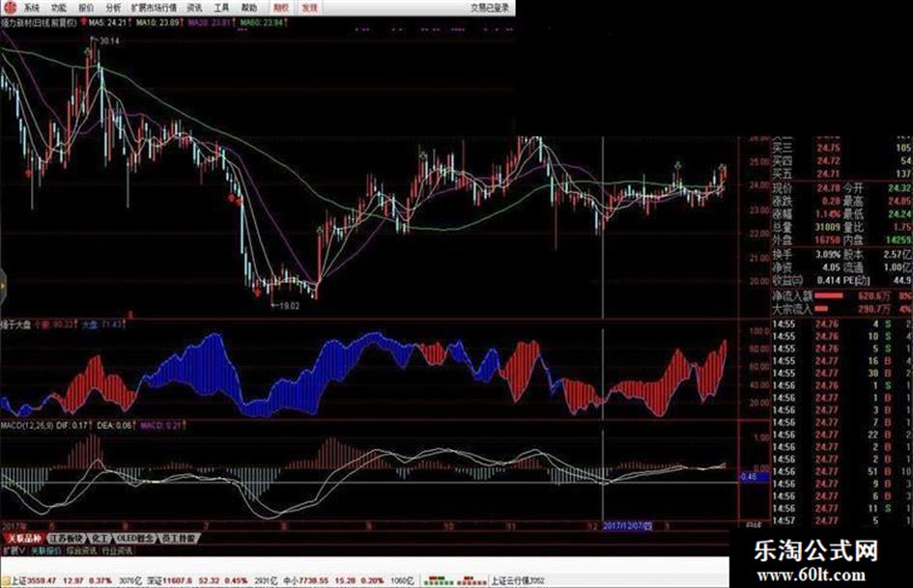Open the 资讯 menu
The height and width of the screenshot is (588, 913).
point(194,8)
